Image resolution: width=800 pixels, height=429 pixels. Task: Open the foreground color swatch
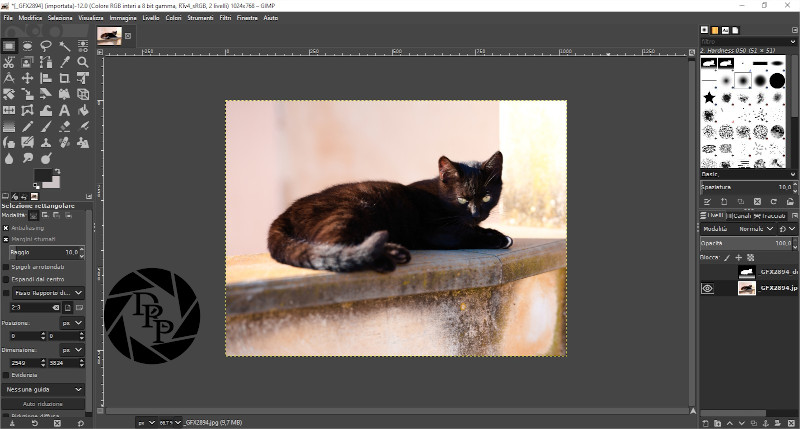tap(43, 176)
